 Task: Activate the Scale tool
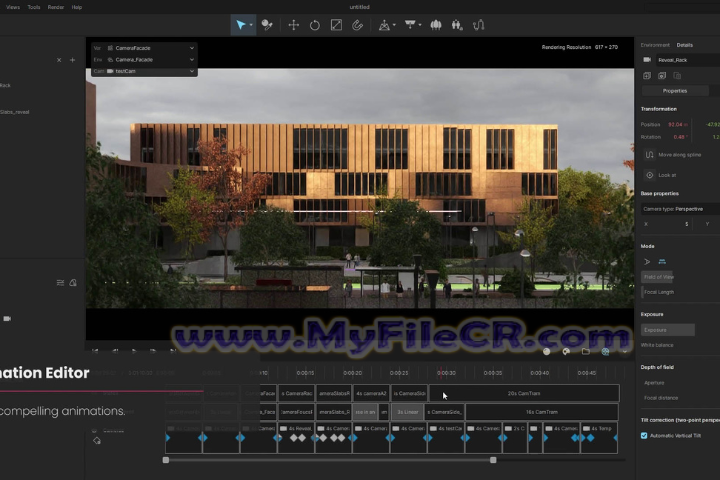tap(336, 25)
